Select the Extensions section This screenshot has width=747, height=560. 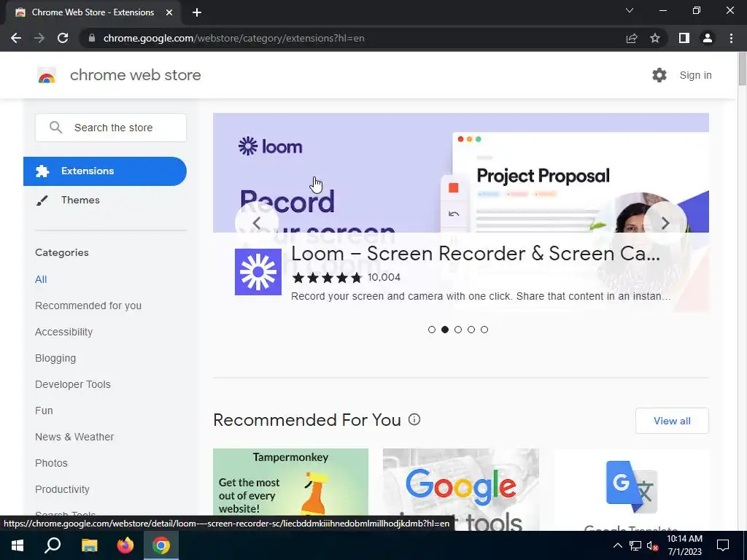pyautogui.click(x=105, y=171)
